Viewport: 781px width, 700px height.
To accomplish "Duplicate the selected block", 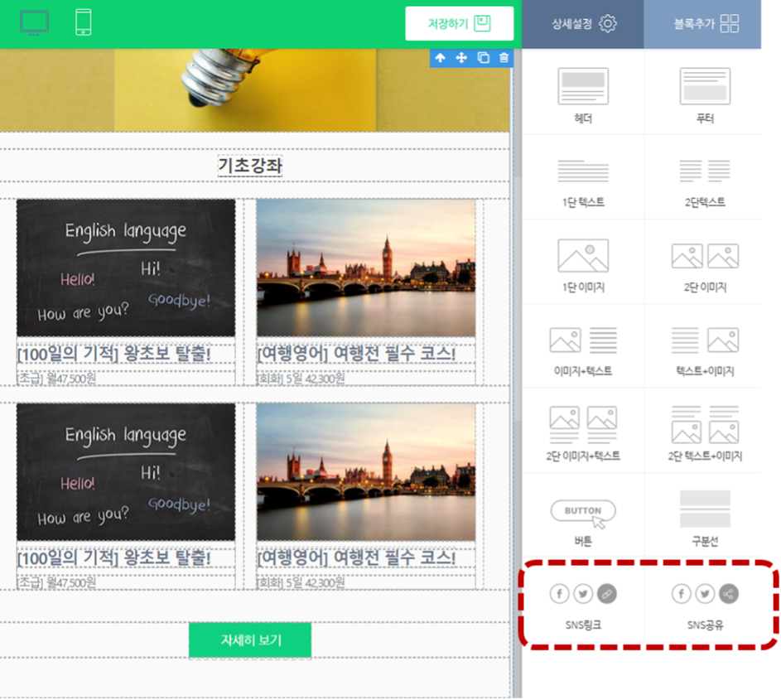I will 483,58.
